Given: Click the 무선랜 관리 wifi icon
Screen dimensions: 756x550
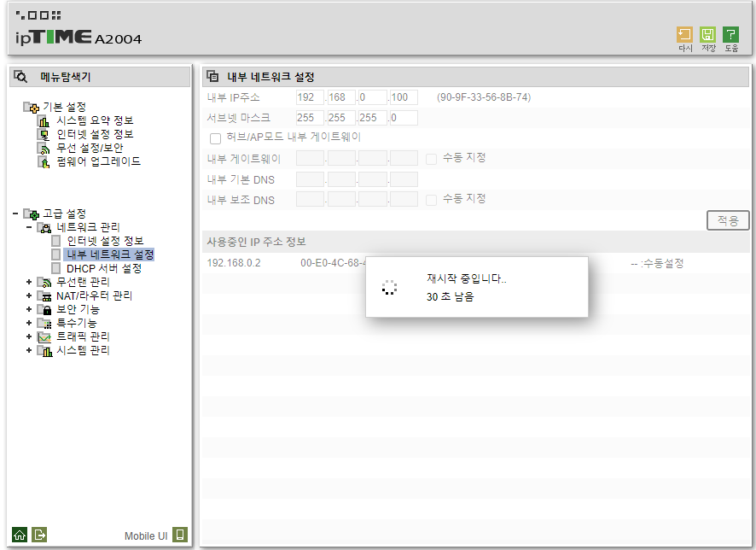Looking at the screenshot, I should point(44,282).
